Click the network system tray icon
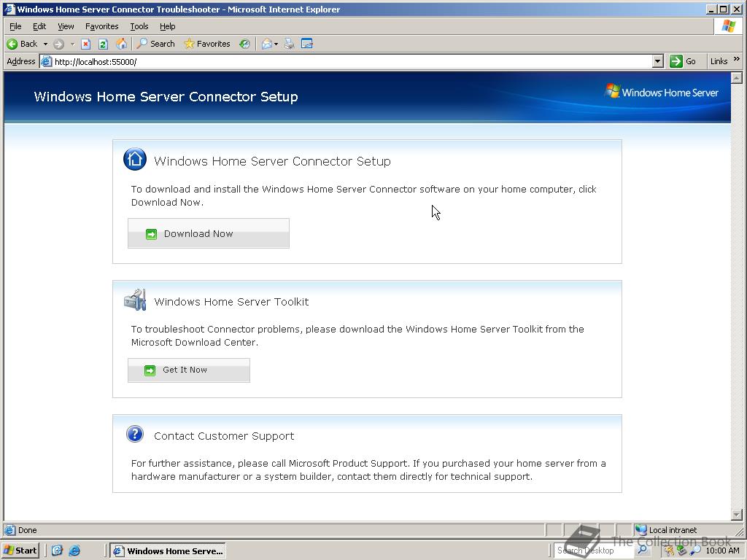Image resolution: width=747 pixels, height=560 pixels. pos(682,551)
